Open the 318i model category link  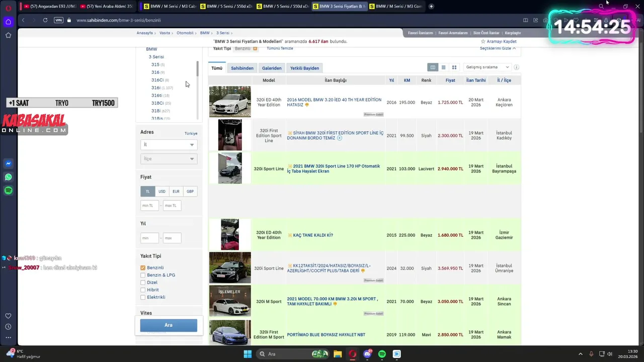155,111
